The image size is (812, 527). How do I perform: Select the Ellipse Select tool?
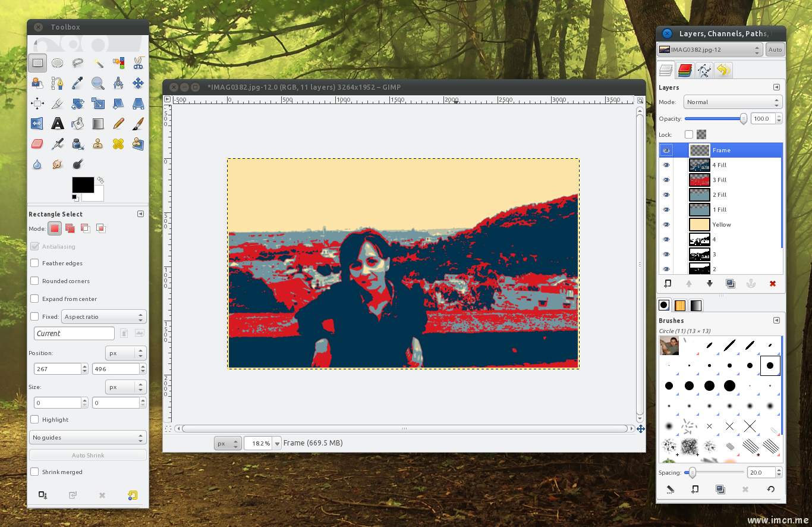[58, 62]
